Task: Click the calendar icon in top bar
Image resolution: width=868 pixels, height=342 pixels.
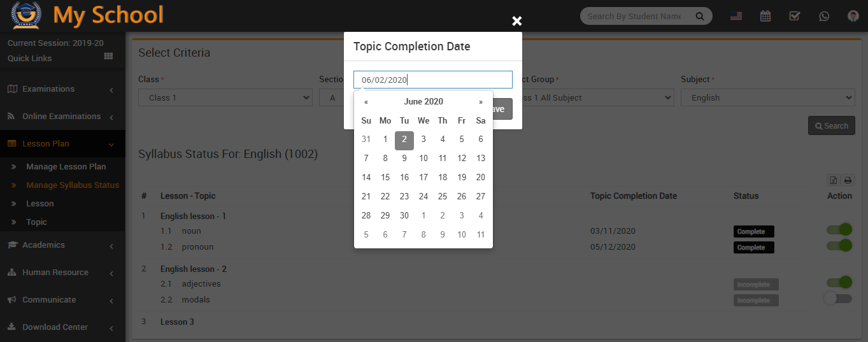Action: click(765, 16)
